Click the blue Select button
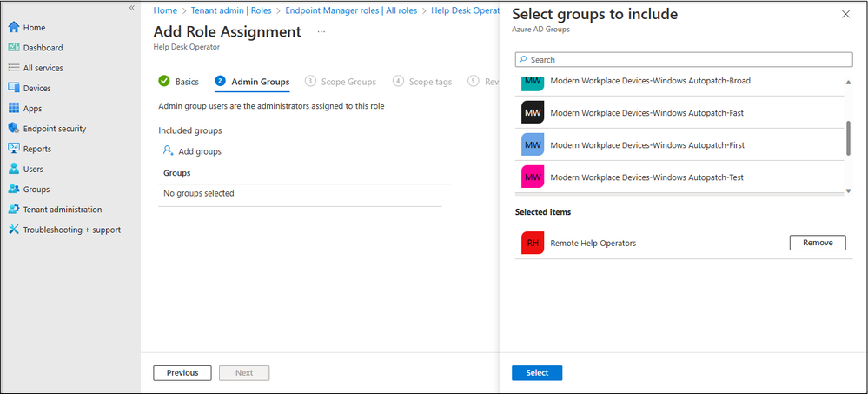 coord(537,373)
